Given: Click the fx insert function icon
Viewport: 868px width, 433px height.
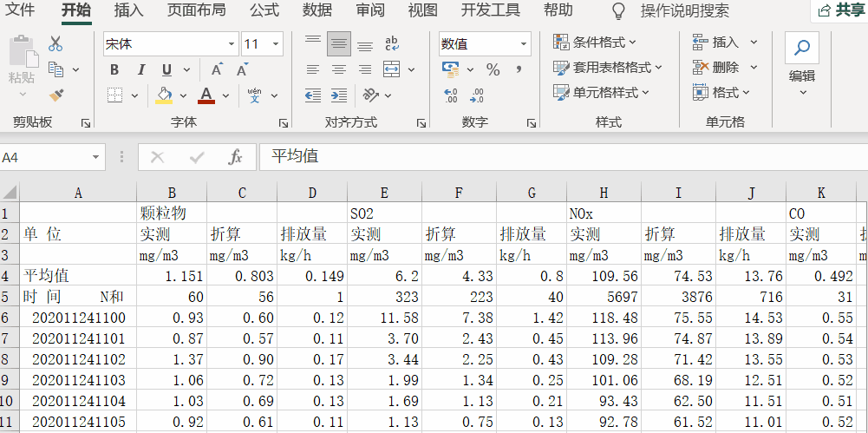Looking at the screenshot, I should [235, 157].
